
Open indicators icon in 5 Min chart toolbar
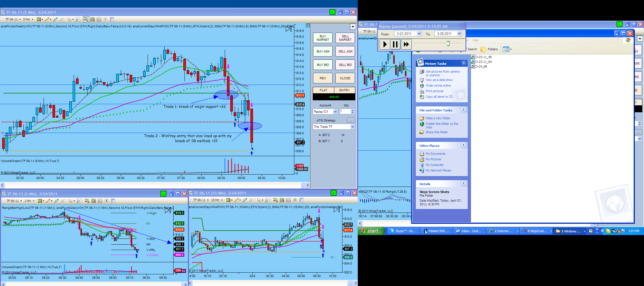point(99,19)
